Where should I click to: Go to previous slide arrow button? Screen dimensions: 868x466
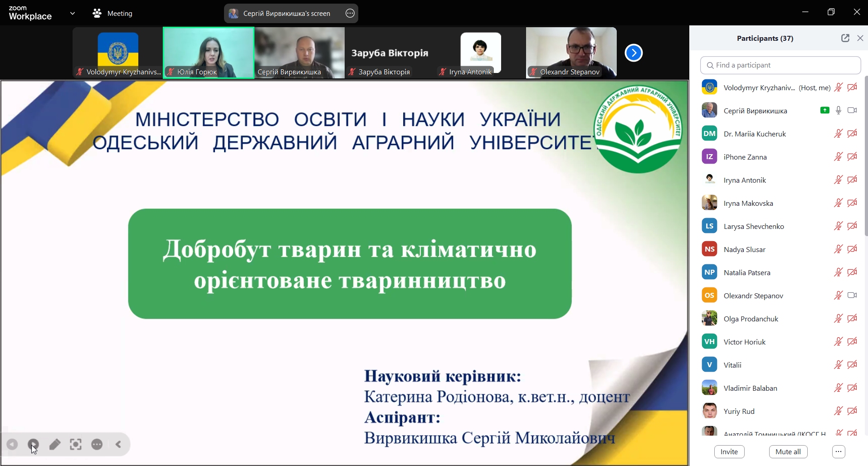[x=12, y=445]
